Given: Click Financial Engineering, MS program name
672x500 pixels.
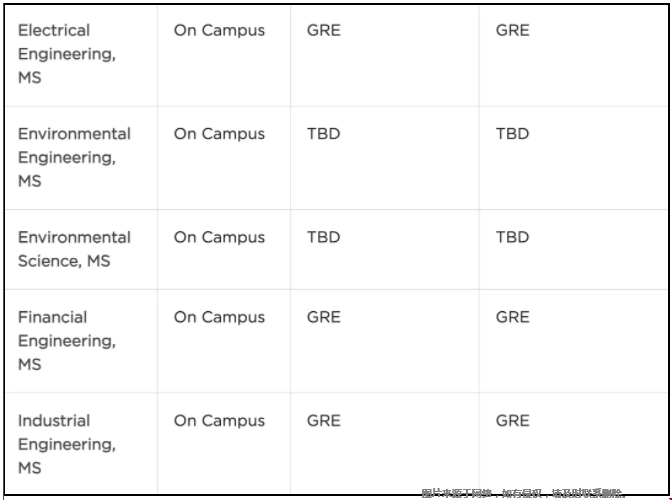Looking at the screenshot, I should click(x=67, y=341).
